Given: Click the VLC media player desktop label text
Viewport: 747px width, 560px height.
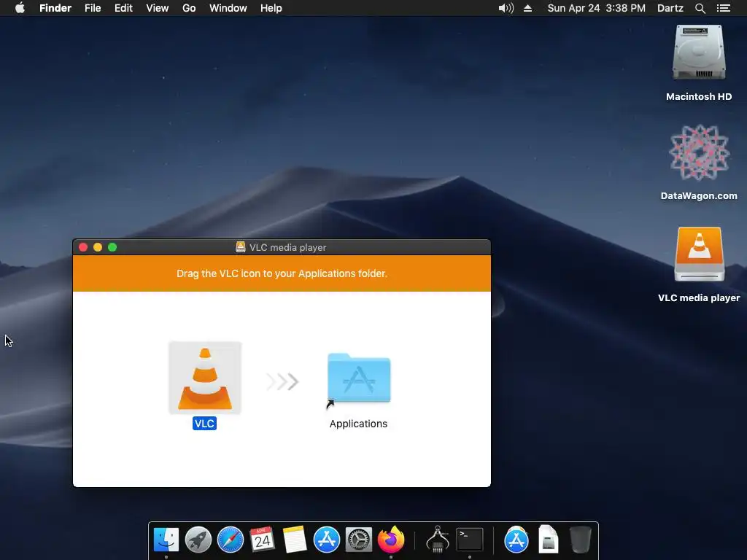Looking at the screenshot, I should (699, 297).
